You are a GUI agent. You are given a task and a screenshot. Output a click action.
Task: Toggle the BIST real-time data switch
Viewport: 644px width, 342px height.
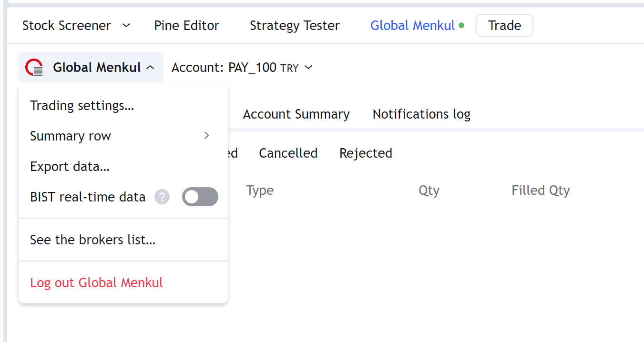(200, 197)
